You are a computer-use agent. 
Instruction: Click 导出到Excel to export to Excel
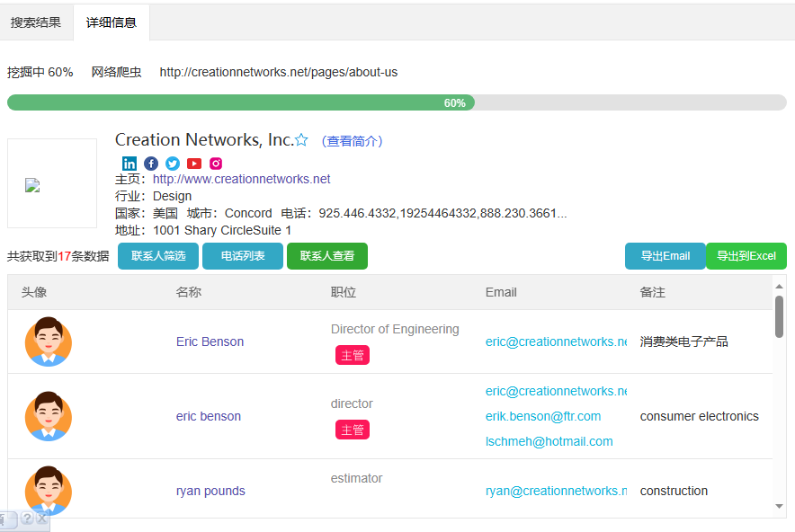[x=746, y=256]
